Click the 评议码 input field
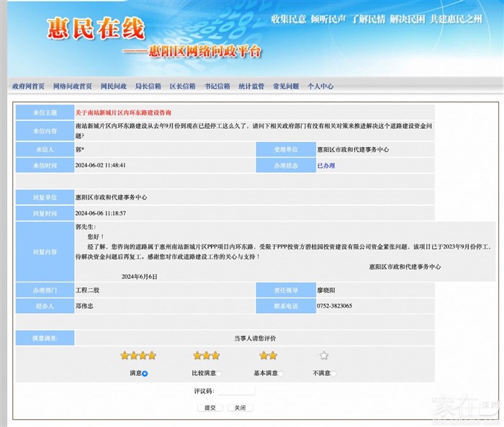Image resolution: width=504 pixels, height=427 pixels. [236, 391]
